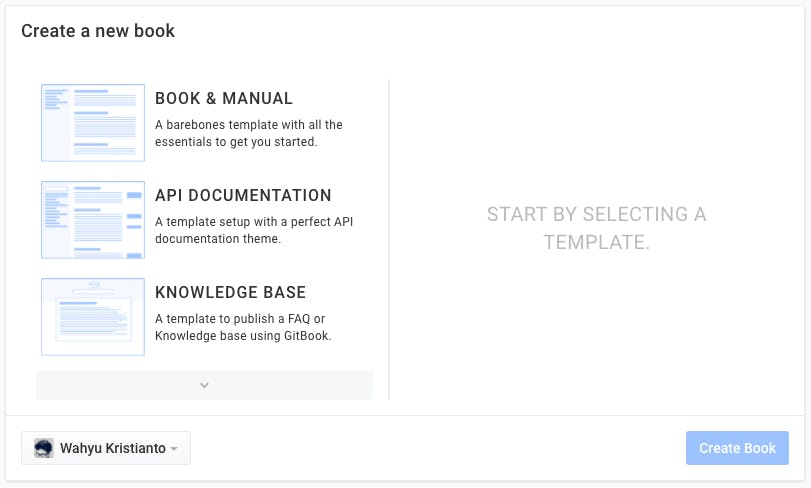This screenshot has width=811, height=488.
Task: Click the 'barebones template' description text
Action: pyautogui.click(x=249, y=133)
